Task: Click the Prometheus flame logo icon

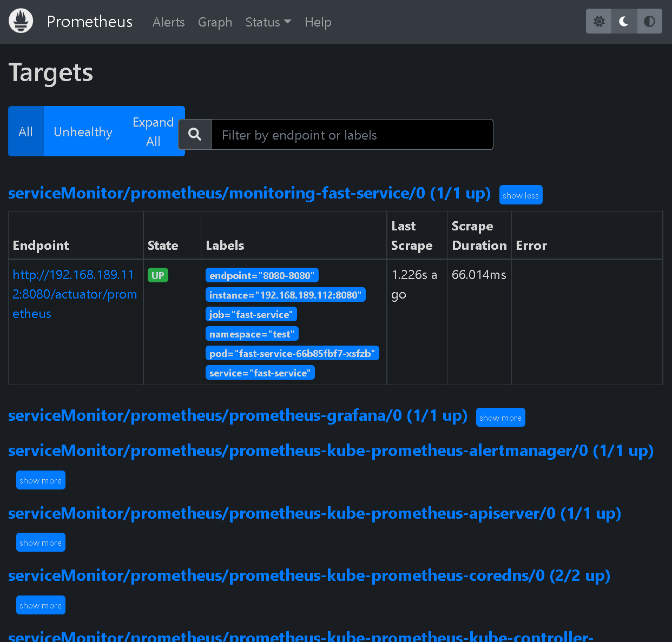Action: [21, 22]
